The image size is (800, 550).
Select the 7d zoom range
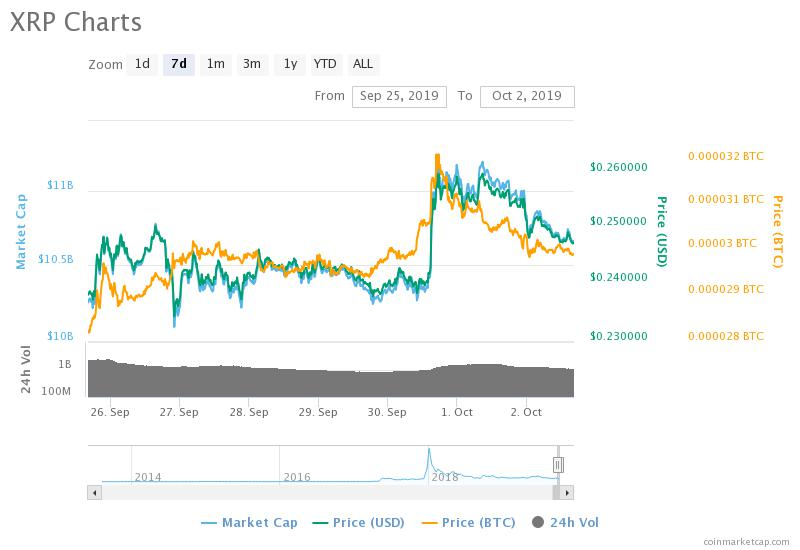click(x=179, y=64)
